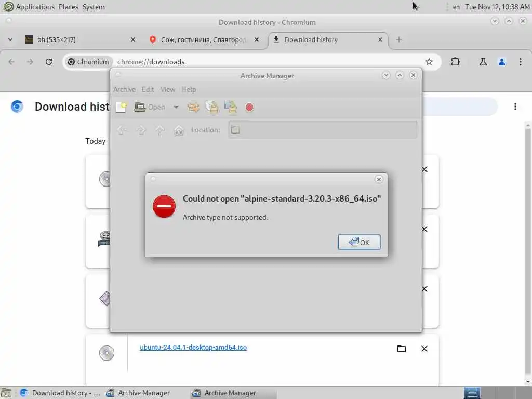Viewport: 532px width, 399px height.
Task: Open the Archive menu in Archive Manager
Action: coord(124,89)
